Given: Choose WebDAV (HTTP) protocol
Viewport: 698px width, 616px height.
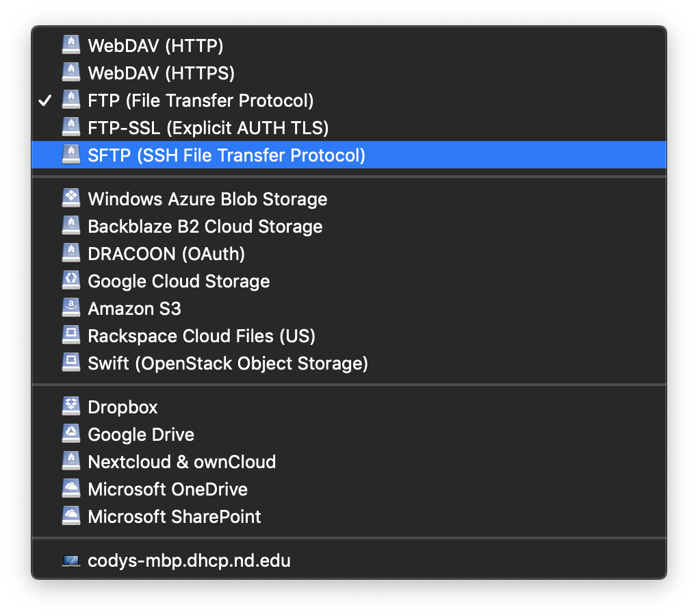Looking at the screenshot, I should [155, 46].
